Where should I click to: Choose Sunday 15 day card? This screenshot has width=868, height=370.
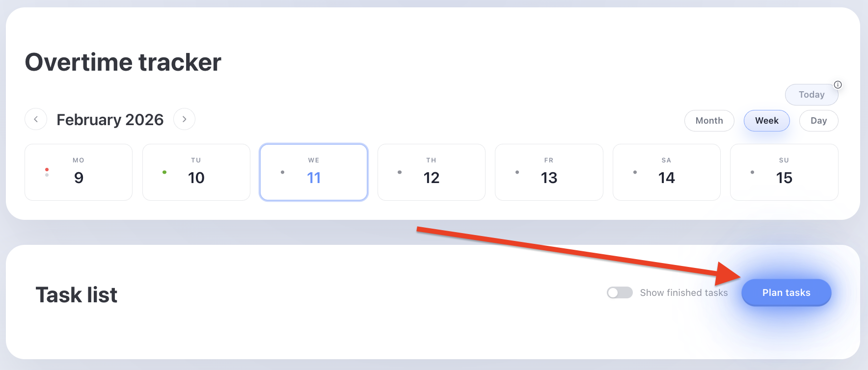point(784,172)
